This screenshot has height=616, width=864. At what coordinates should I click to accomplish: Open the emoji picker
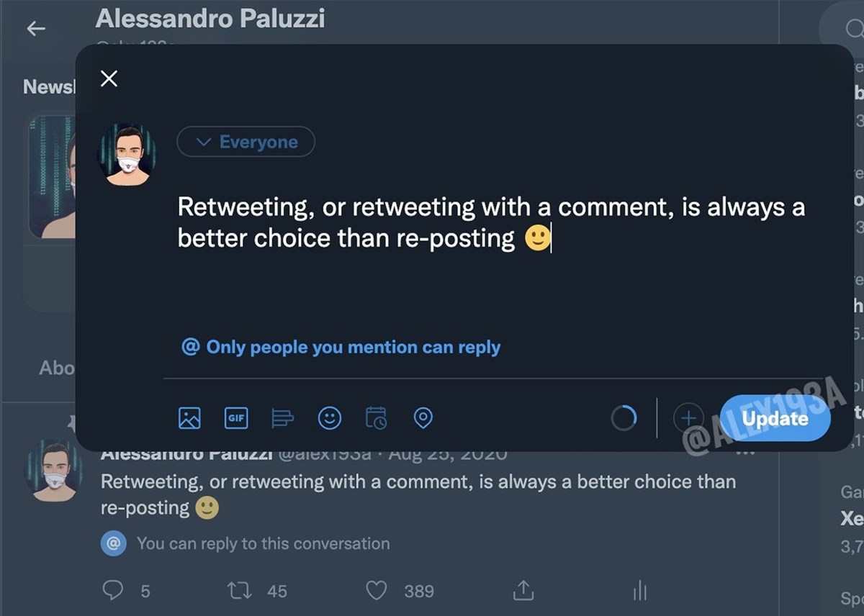[330, 418]
